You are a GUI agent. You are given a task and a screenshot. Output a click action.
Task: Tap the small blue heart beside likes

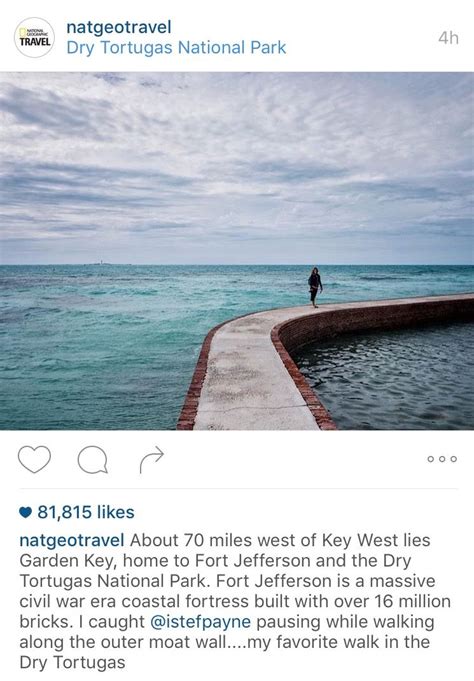(x=26, y=512)
